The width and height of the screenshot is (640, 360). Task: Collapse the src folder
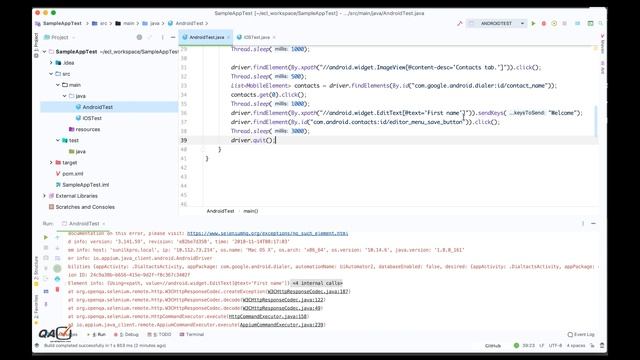pyautogui.click(x=51, y=74)
